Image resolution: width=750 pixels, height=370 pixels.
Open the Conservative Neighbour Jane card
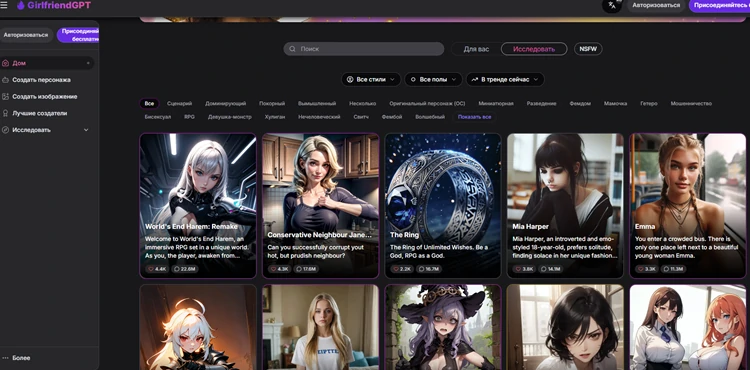tap(320, 206)
